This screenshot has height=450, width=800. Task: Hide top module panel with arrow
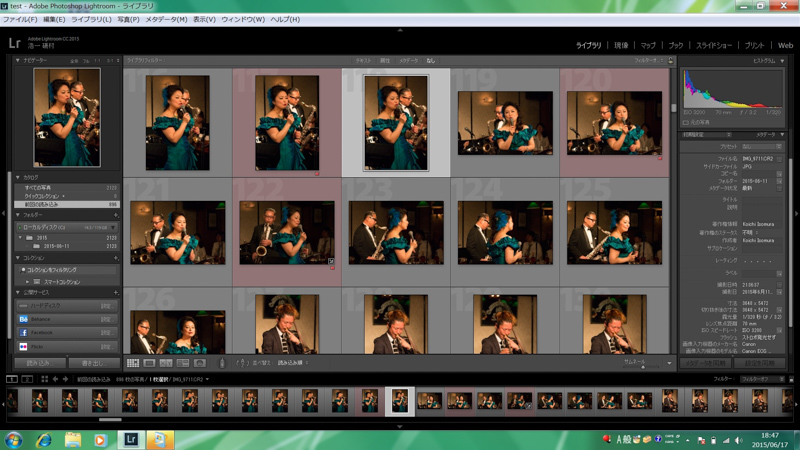400,31
